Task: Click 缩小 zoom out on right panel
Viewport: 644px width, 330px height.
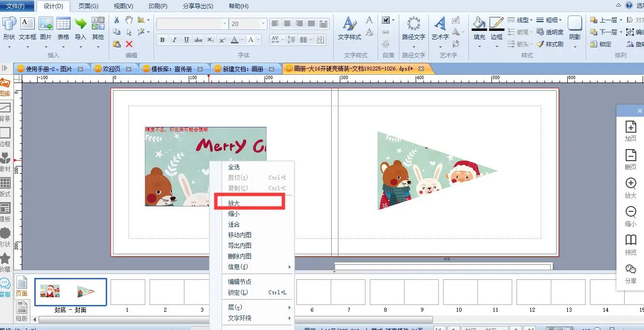Action: click(x=630, y=216)
